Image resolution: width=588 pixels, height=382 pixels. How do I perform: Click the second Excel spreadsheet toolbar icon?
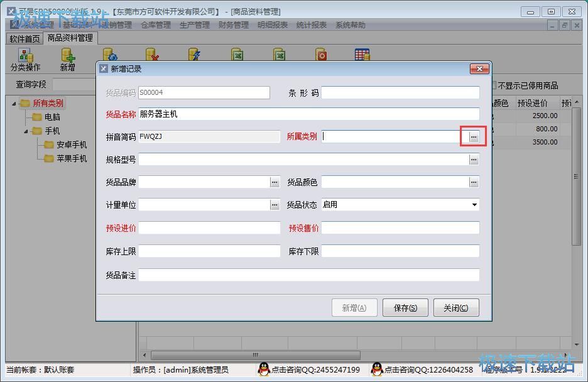click(279, 55)
